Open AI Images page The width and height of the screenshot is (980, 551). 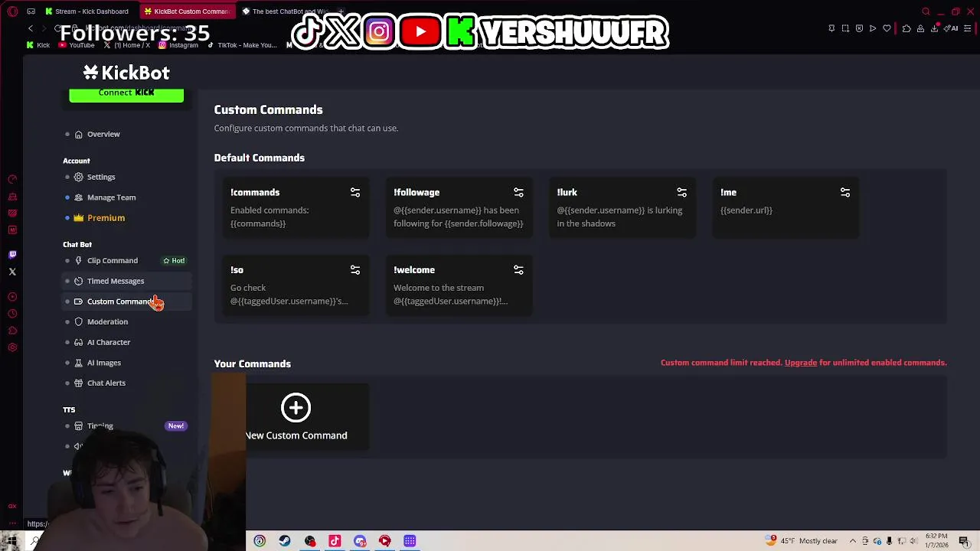(103, 363)
